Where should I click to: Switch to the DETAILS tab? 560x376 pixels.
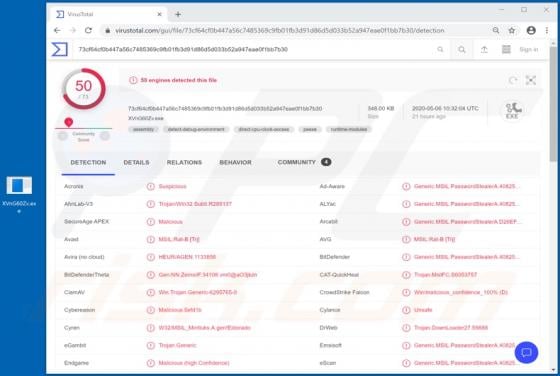136,162
